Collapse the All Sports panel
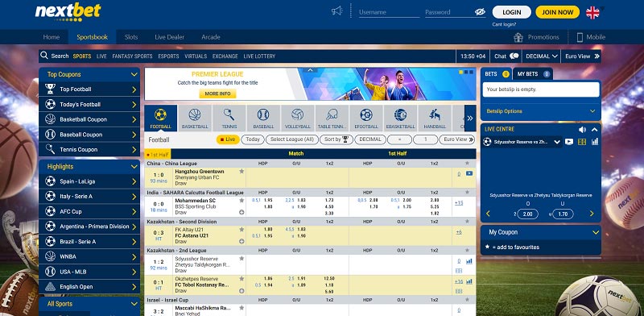 click(134, 304)
